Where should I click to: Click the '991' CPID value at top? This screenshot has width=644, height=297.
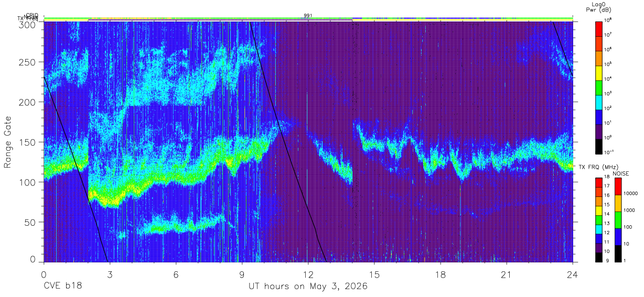pyautogui.click(x=308, y=16)
